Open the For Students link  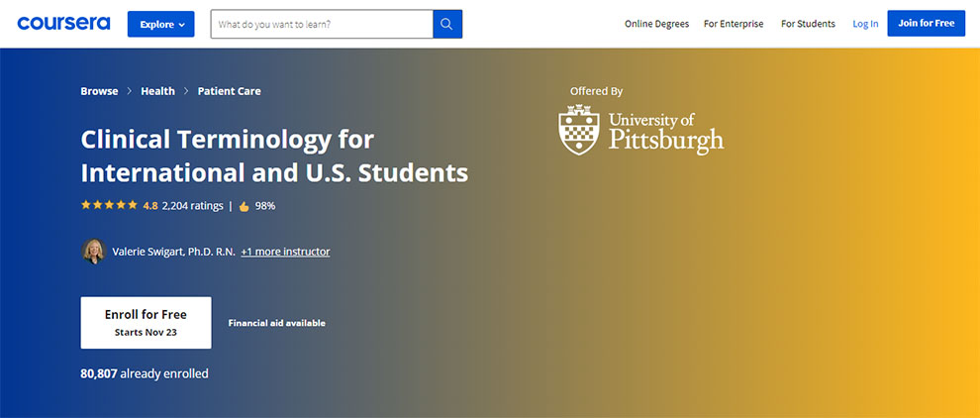point(808,24)
